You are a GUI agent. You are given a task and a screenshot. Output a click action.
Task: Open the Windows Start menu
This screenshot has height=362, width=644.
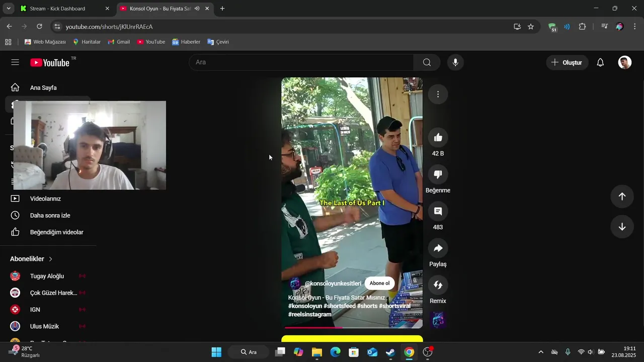point(216,352)
